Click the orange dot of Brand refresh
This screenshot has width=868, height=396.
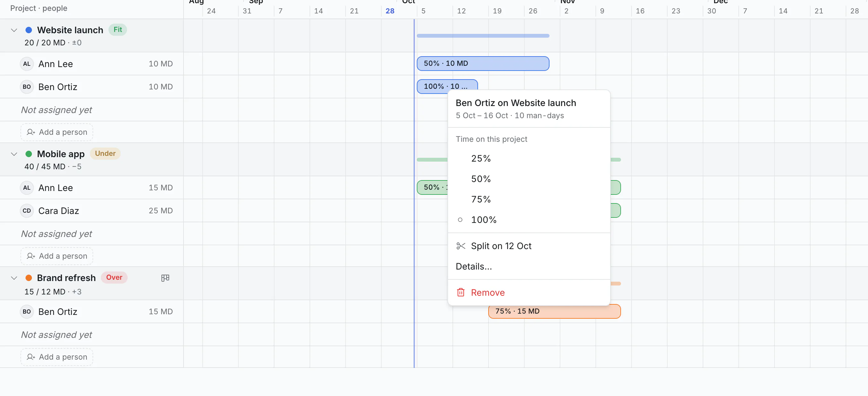[x=29, y=278]
